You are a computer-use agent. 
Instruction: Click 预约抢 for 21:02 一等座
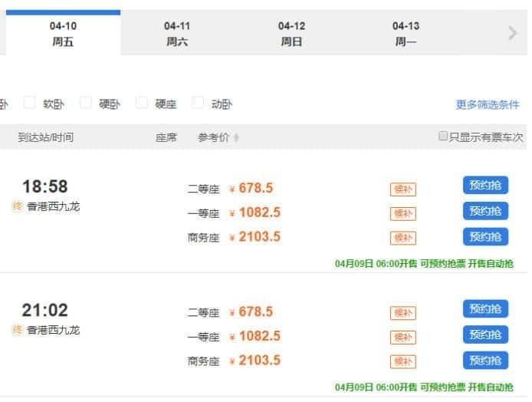click(485, 334)
